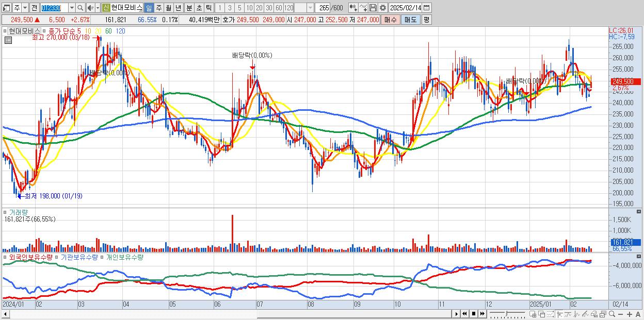Select the 10 interval preset
The image size is (644, 320).
coord(249,8)
